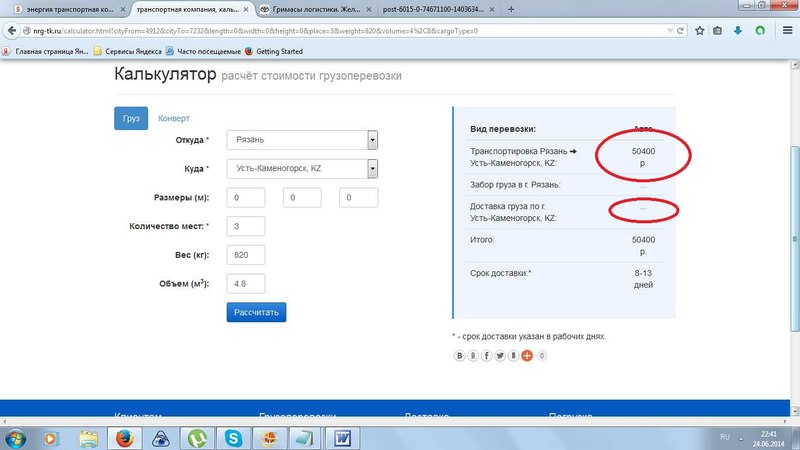Click the Объем field showing 4.8

[x=245, y=284]
